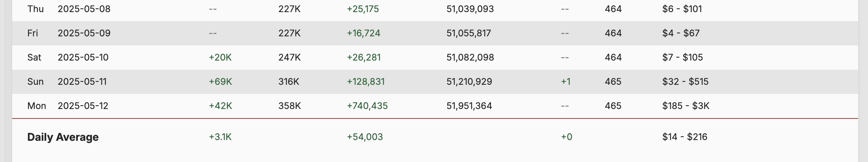Viewport: 868px width, 162px height.
Task: Select the +3.1K daily average subscribers
Action: 220,137
